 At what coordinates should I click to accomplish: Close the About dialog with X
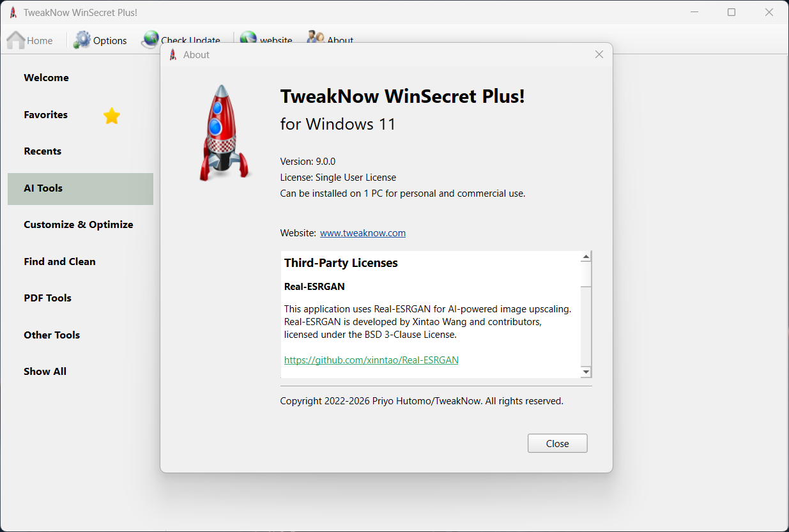pos(599,54)
